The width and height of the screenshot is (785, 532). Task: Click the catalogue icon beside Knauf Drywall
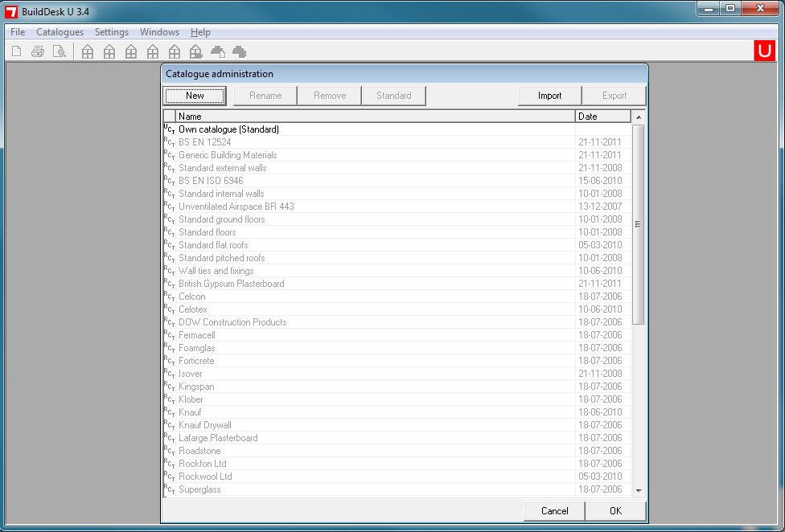point(169,425)
